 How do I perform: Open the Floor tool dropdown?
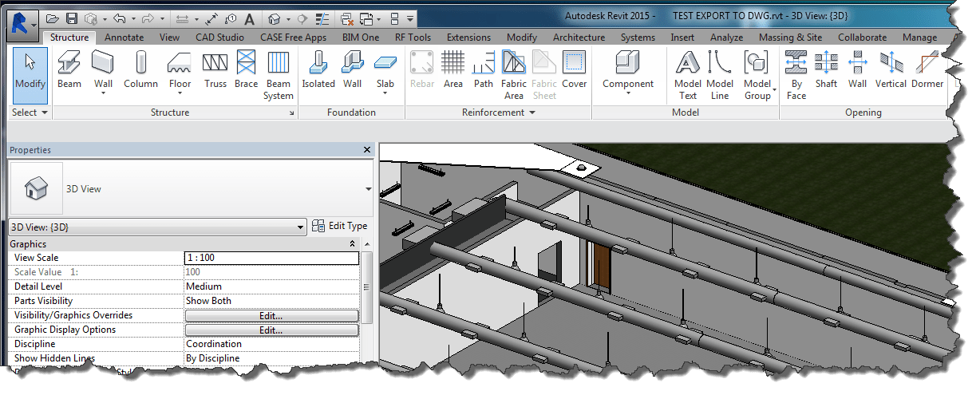point(180,93)
